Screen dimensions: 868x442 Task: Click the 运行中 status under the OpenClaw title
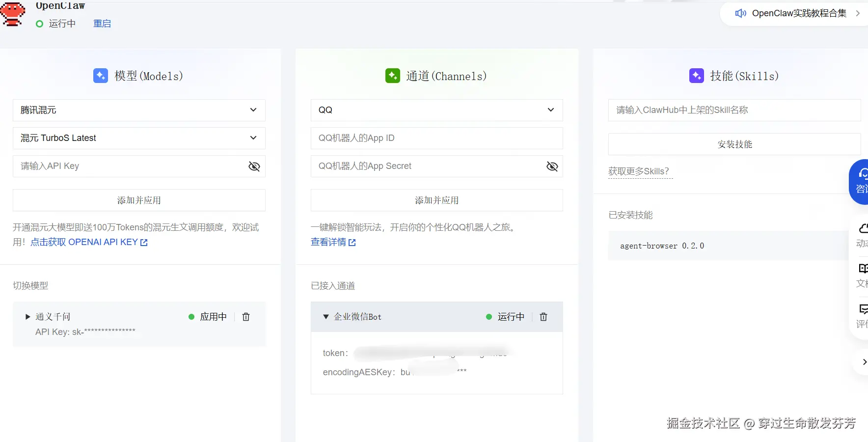62,24
